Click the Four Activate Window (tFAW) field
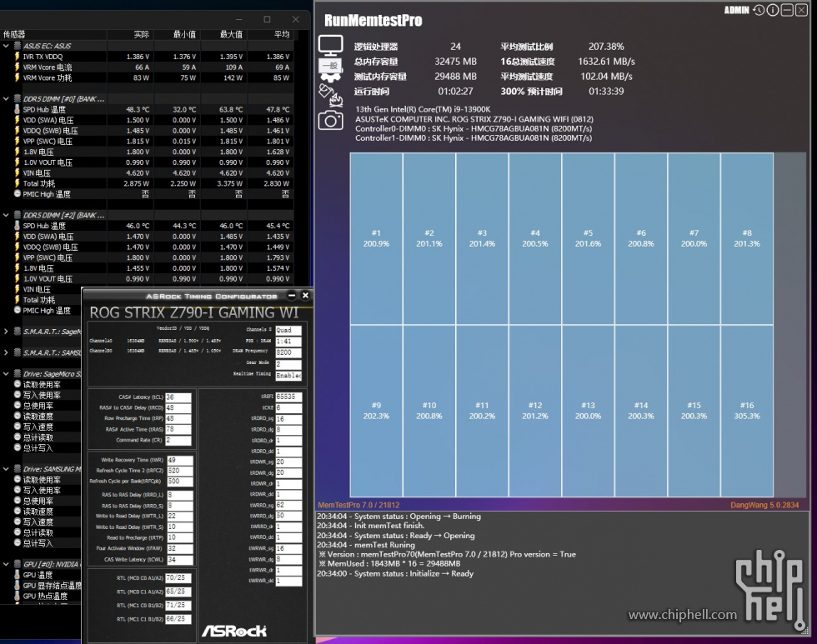 pyautogui.click(x=180, y=549)
